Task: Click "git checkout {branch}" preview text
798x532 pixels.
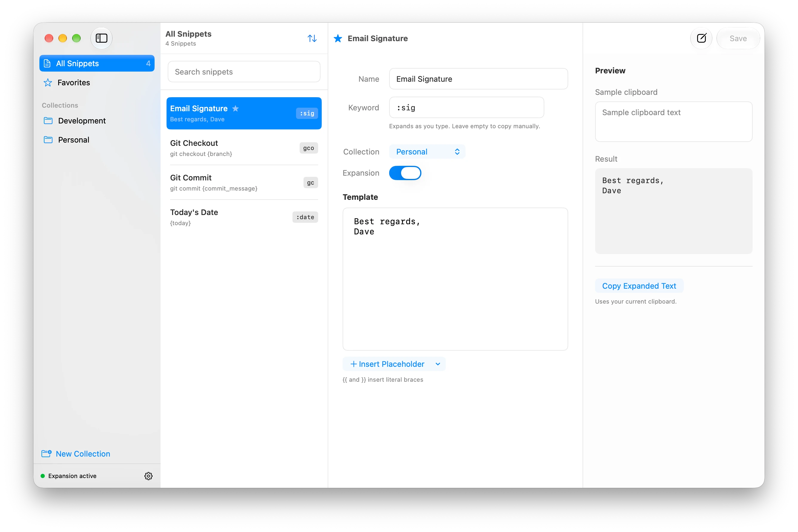Action: point(201,154)
